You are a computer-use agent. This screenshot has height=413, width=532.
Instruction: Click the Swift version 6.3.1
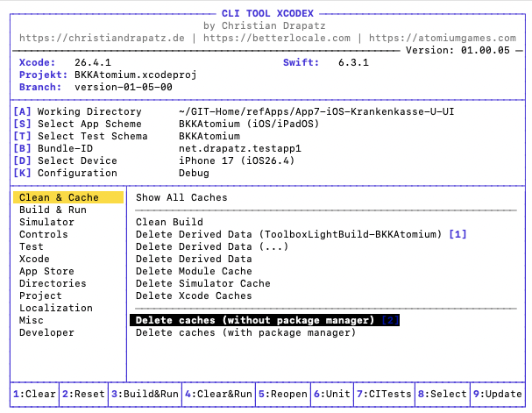353,62
